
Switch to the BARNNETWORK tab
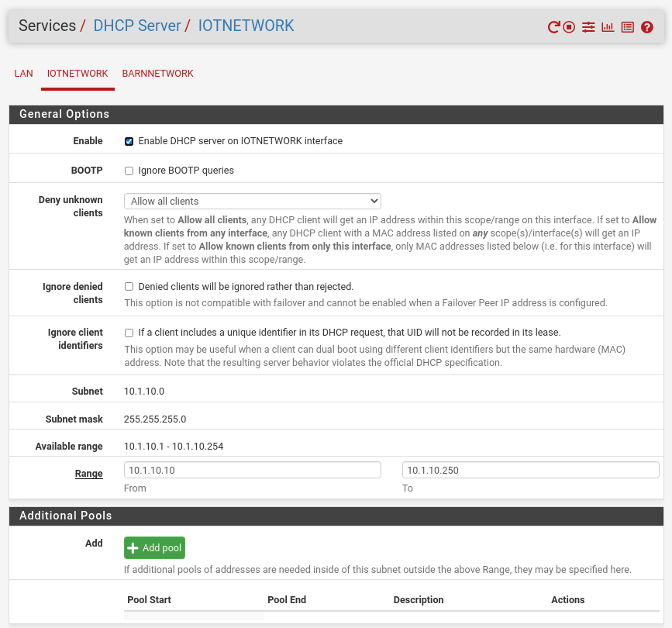[x=157, y=74]
